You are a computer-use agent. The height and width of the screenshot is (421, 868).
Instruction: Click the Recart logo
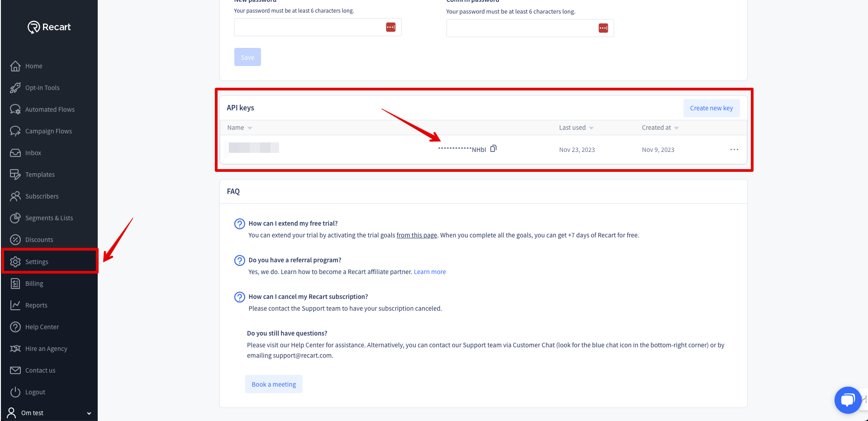pyautogui.click(x=49, y=27)
